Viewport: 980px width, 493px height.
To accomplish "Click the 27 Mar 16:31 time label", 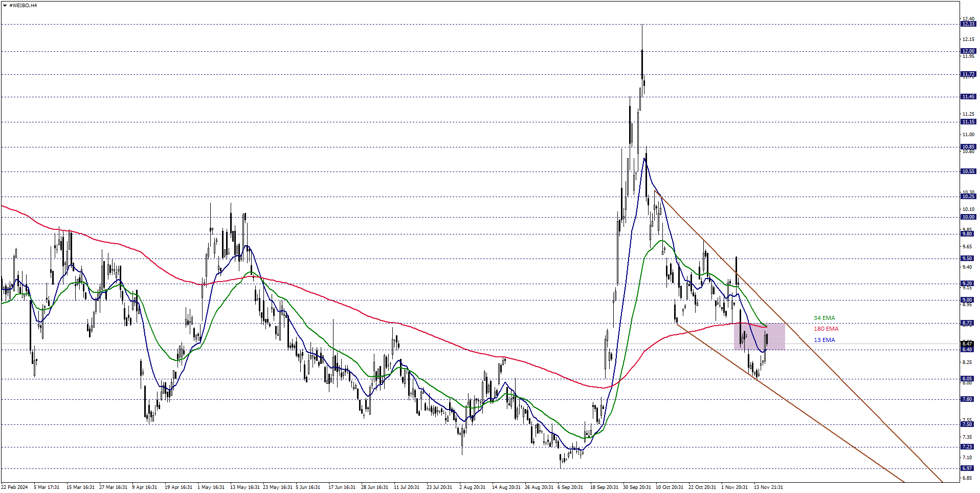I will click(113, 487).
